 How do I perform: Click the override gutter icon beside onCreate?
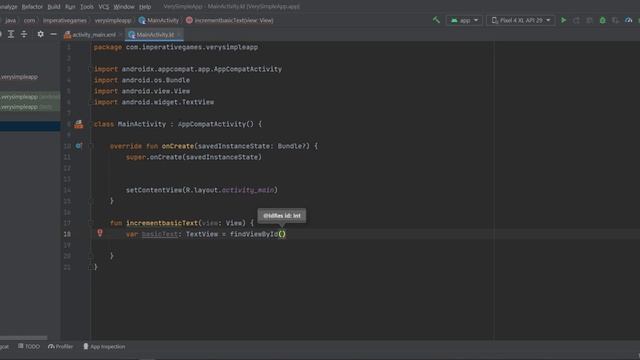tap(79, 146)
